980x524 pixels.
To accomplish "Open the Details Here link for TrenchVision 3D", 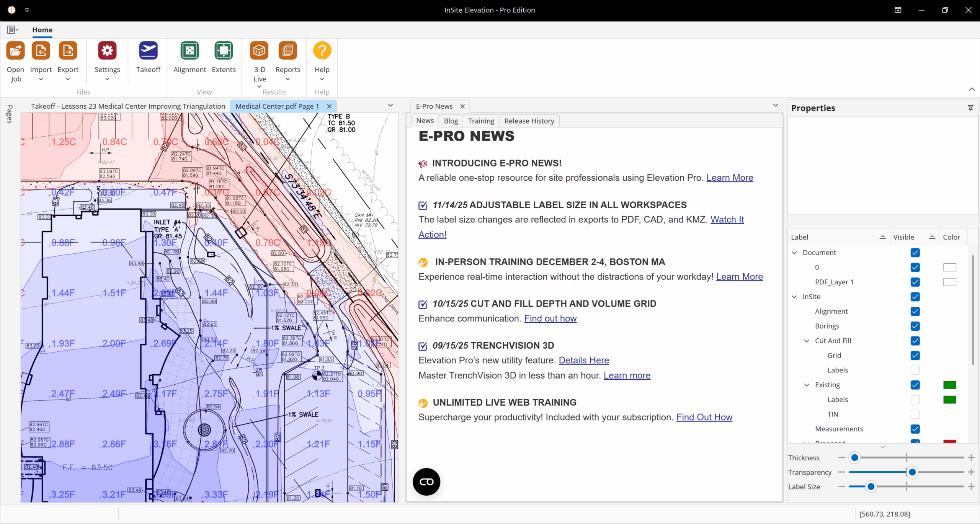I will (x=583, y=360).
